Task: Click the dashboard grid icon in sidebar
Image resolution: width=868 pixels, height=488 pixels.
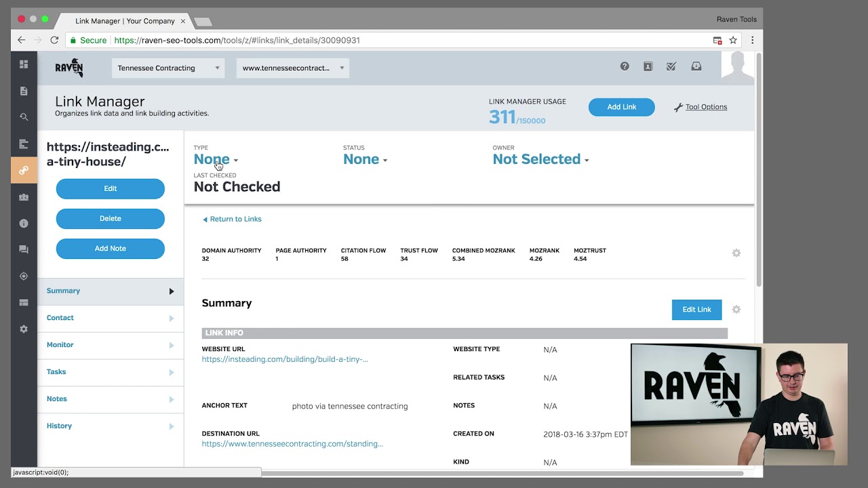Action: click(24, 64)
